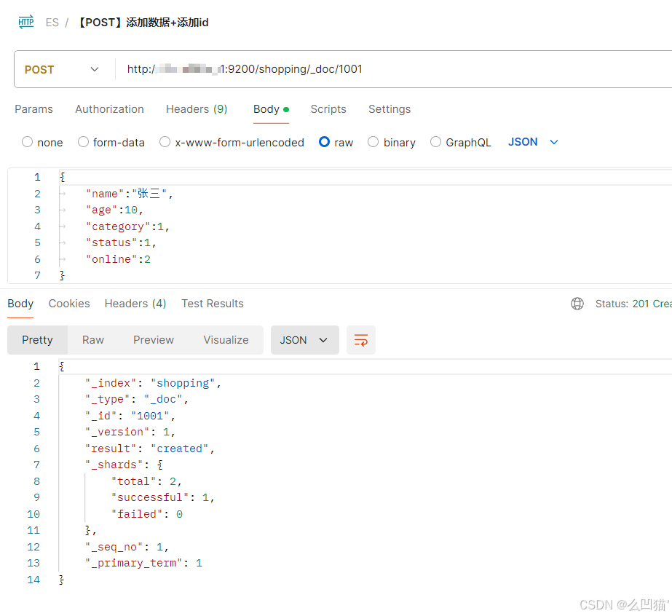Image resolution: width=672 pixels, height=616 pixels.
Task: Open request Headers (9) tab
Action: click(197, 109)
